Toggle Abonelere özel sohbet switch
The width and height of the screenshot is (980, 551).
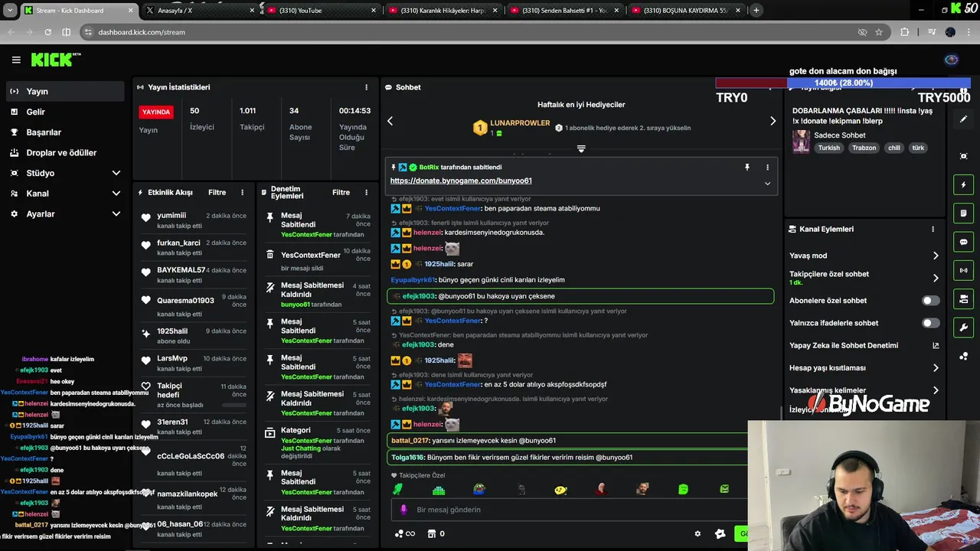pos(930,301)
